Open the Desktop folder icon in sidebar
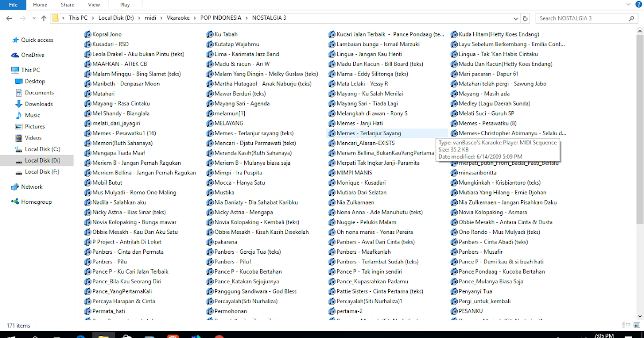644x338 pixels. [19, 81]
